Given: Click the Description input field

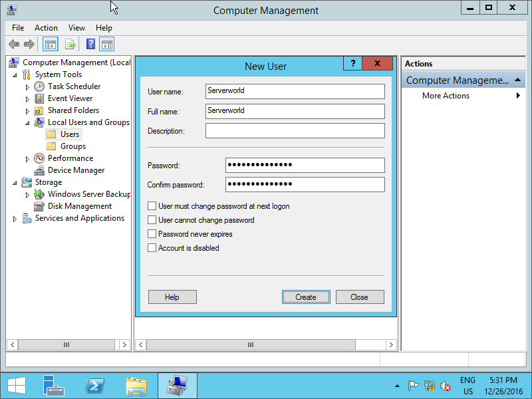Looking at the screenshot, I should point(295,131).
